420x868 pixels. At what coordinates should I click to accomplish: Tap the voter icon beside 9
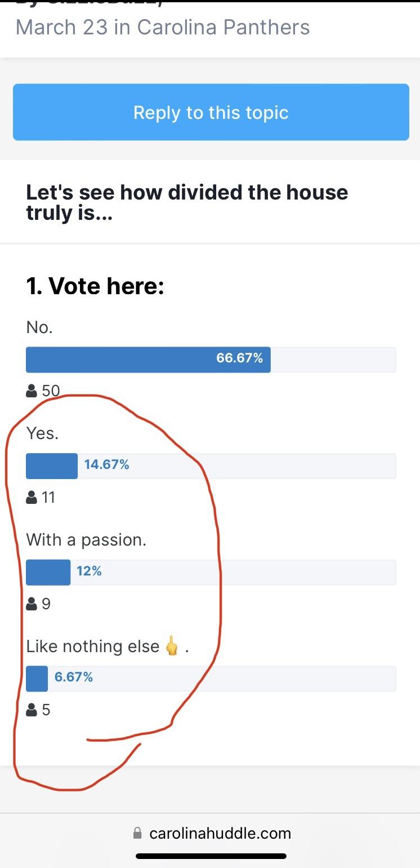[x=32, y=604]
